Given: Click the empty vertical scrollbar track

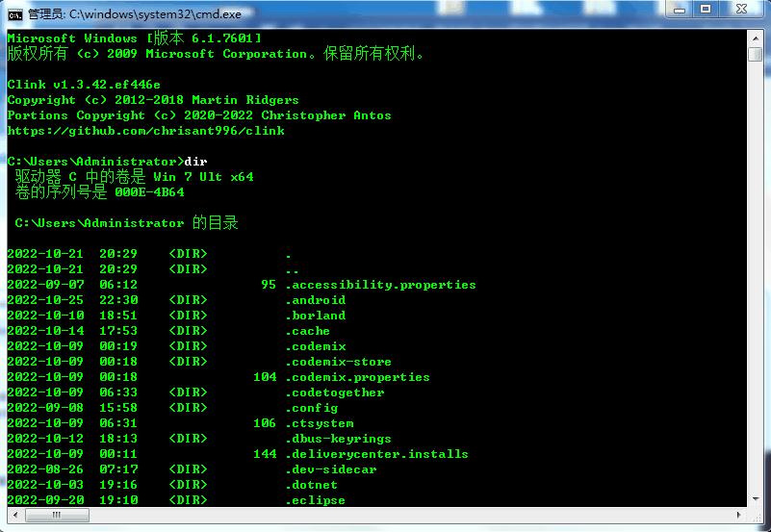Looking at the screenshot, I should click(x=756, y=289).
